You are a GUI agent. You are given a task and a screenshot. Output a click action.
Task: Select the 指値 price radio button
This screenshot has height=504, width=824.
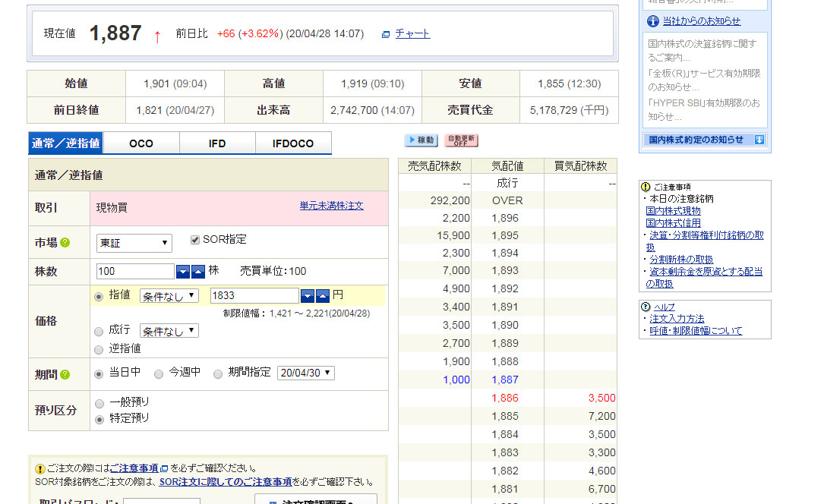click(x=98, y=297)
